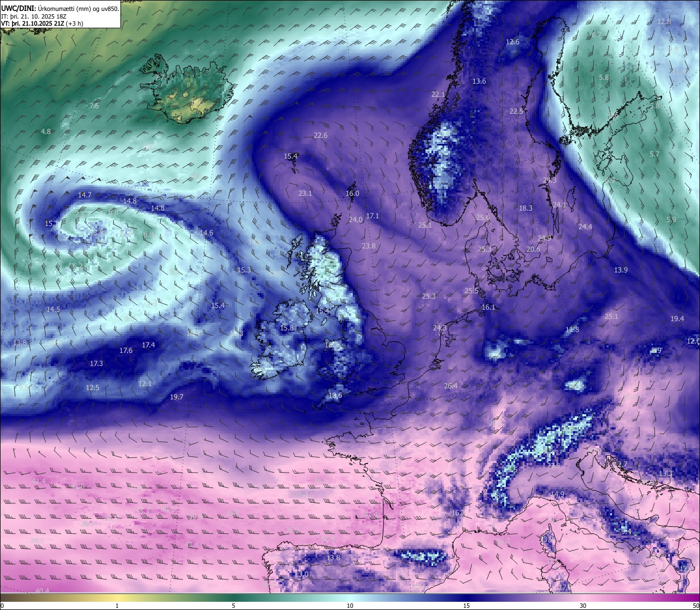Click the 19.7 value over the Atlantic
Screen dimensions: 700x610
pos(177,397)
